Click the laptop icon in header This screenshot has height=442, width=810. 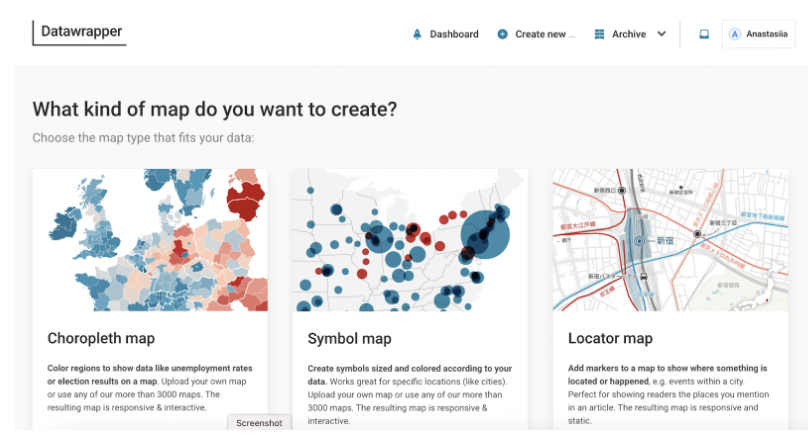704,34
